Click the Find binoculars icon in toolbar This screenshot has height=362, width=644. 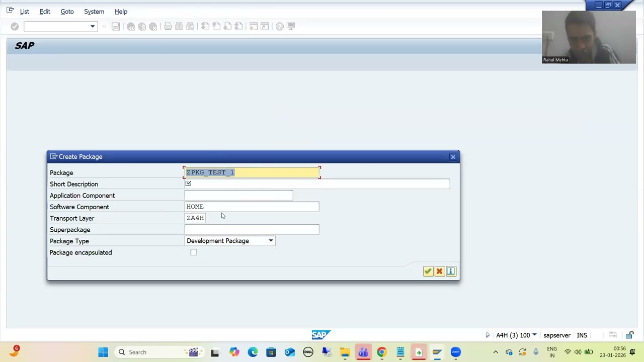[179, 26]
